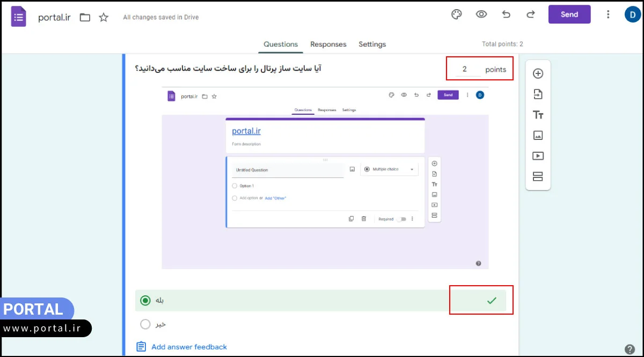Viewport: 644px width, 357px height.
Task: Redo the last change
Action: click(530, 14)
